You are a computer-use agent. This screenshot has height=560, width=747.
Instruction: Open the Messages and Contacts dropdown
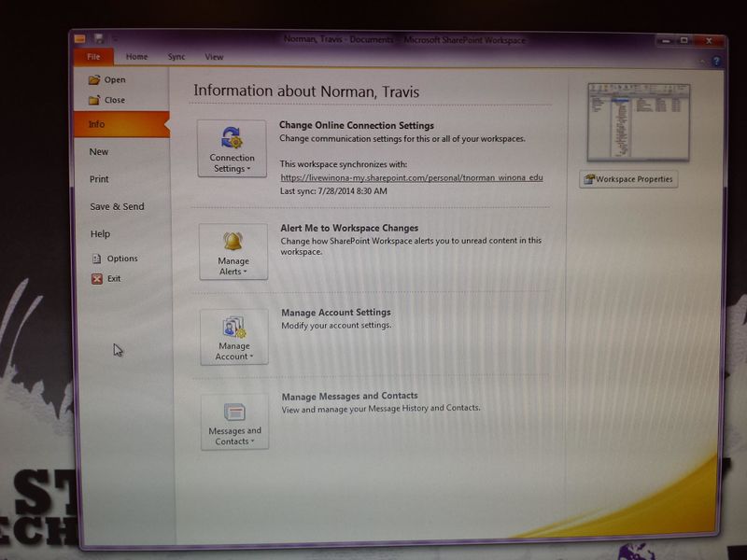click(234, 422)
